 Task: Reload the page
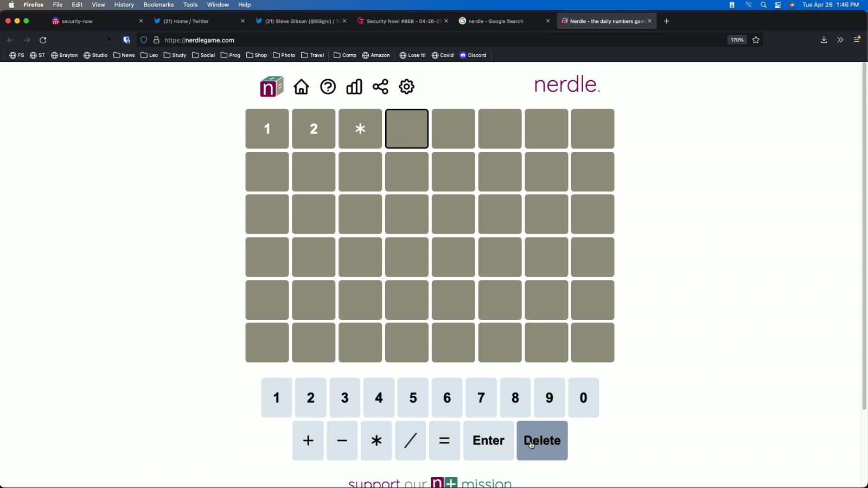click(43, 40)
